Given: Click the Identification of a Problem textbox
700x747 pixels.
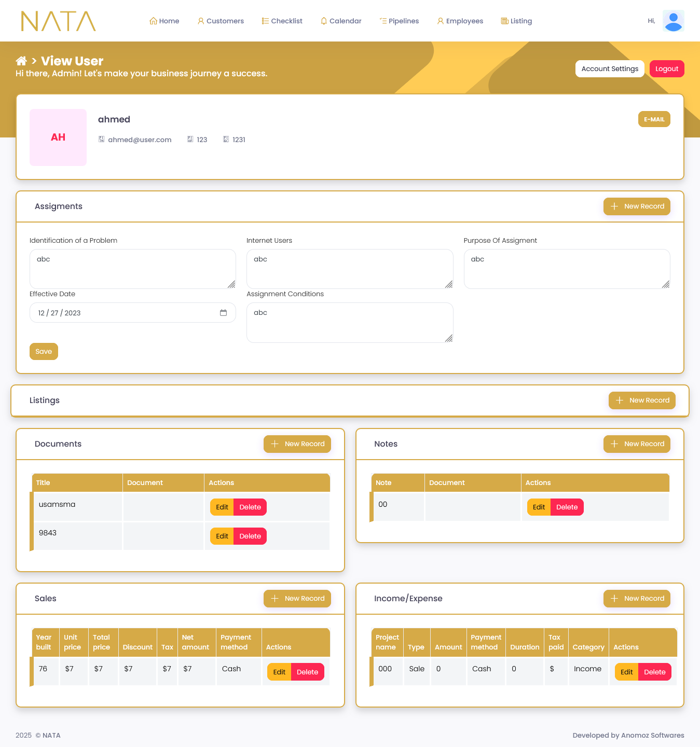Looking at the screenshot, I should 132,269.
